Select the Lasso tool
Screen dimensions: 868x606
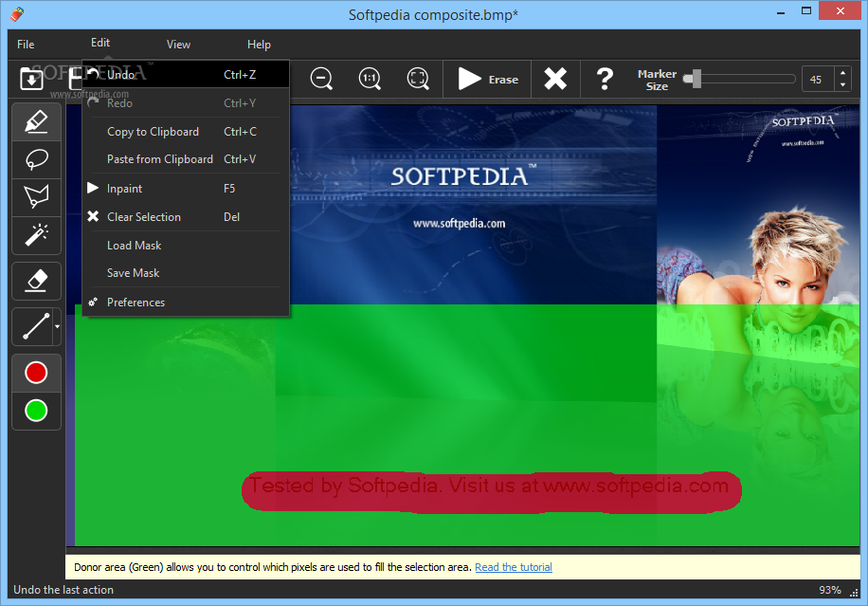pos(37,159)
